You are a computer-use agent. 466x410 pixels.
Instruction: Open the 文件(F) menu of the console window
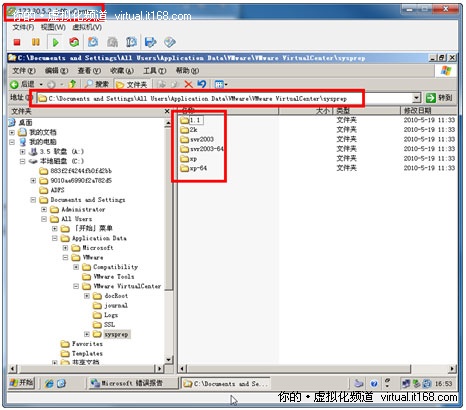[23, 27]
